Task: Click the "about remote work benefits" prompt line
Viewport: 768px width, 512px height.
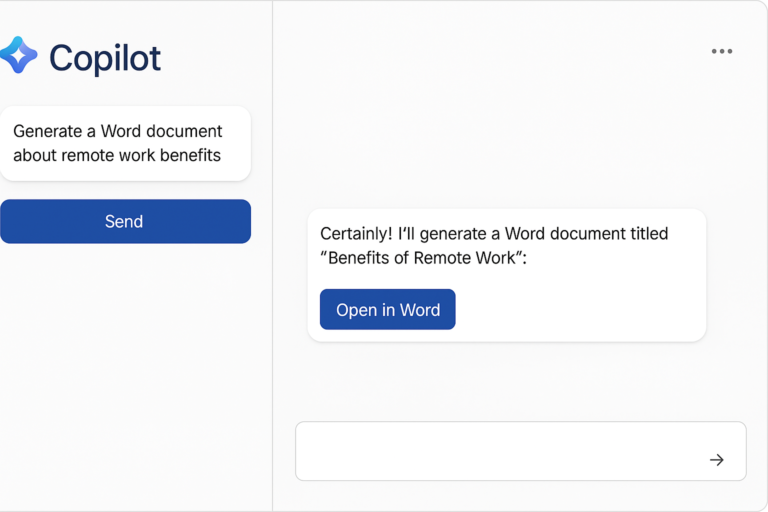Action: coord(117,155)
